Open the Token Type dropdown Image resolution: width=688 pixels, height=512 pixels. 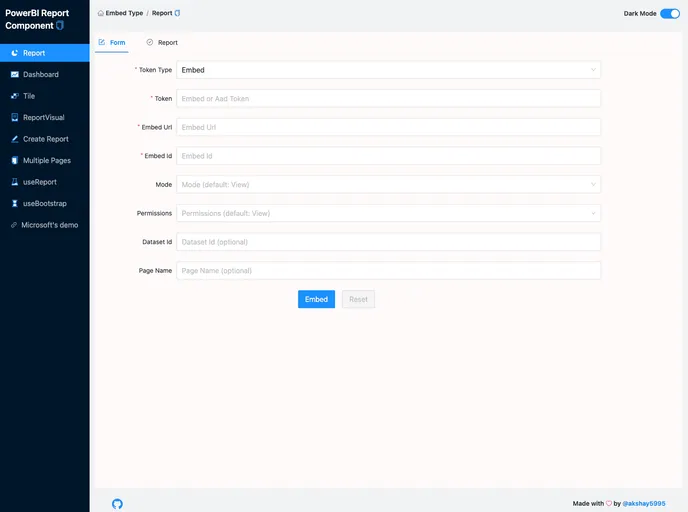[x=388, y=70]
